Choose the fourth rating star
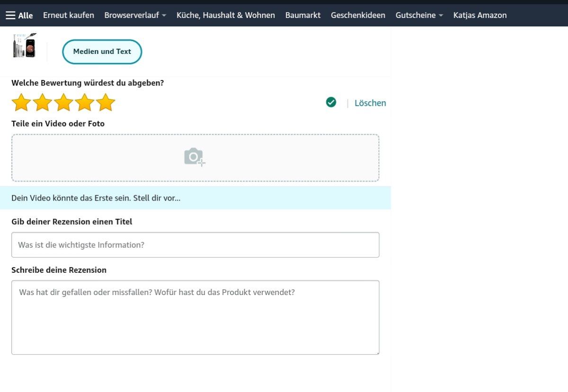Viewport: 568px width, 392px height. [85, 103]
